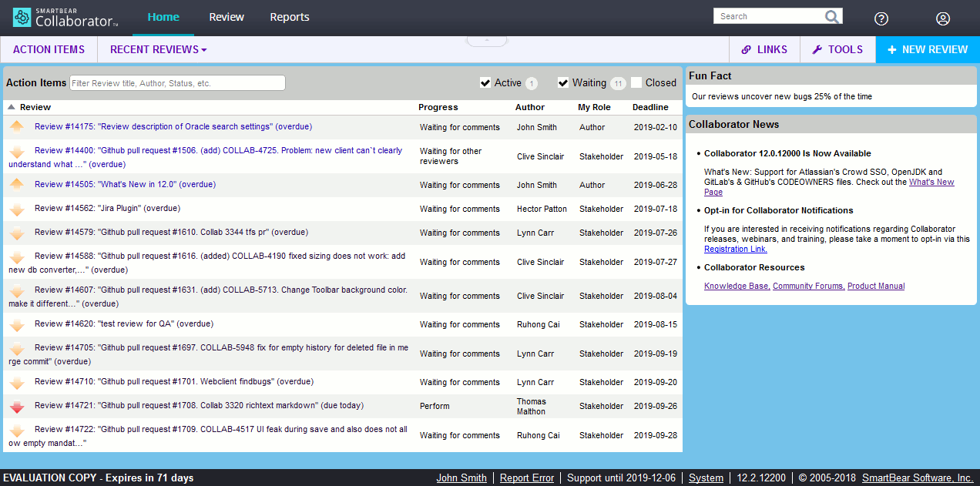Enable the Closed filter checkbox

(x=636, y=82)
